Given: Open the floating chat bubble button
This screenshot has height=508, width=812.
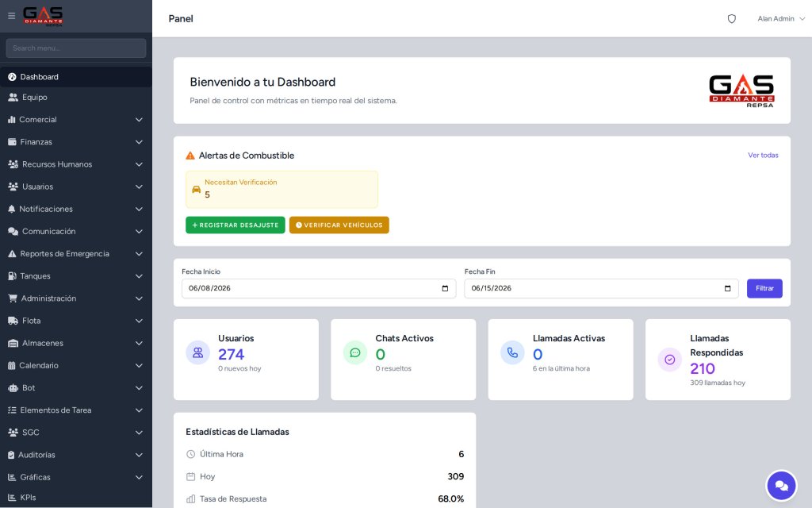Looking at the screenshot, I should click(x=781, y=486).
